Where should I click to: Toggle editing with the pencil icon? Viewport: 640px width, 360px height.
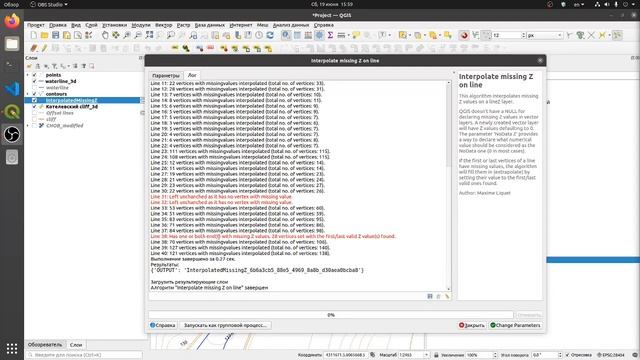44,48
